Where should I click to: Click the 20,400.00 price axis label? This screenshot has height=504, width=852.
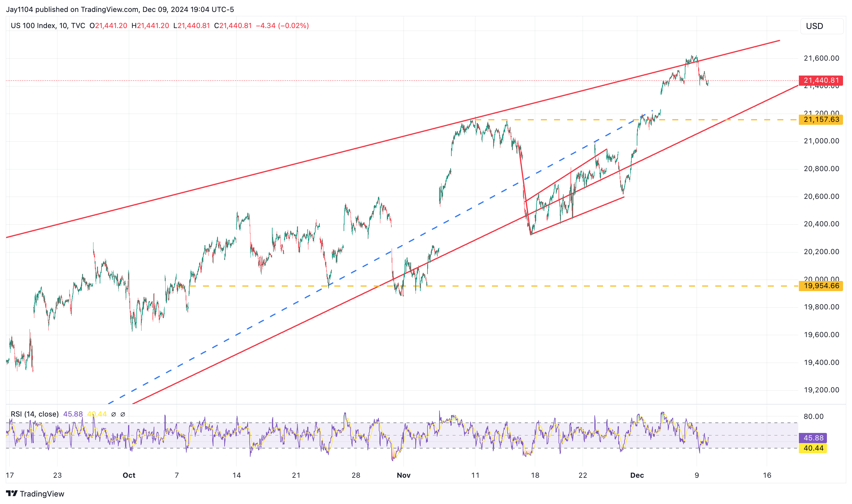pos(822,224)
